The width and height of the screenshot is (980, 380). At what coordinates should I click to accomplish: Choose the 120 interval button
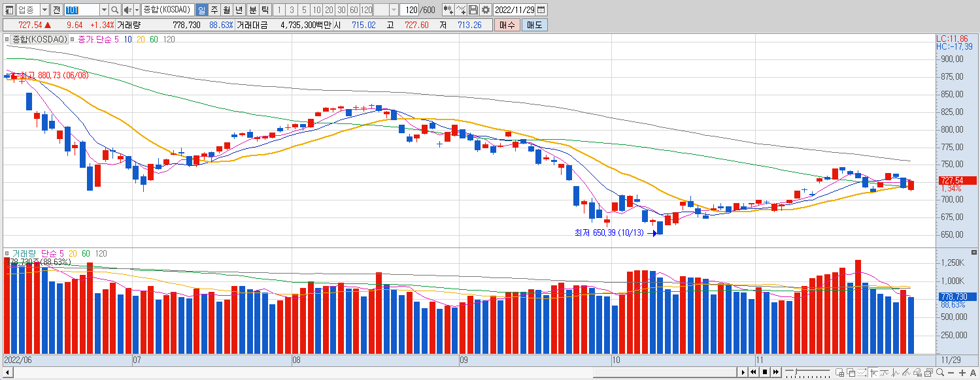click(x=366, y=10)
